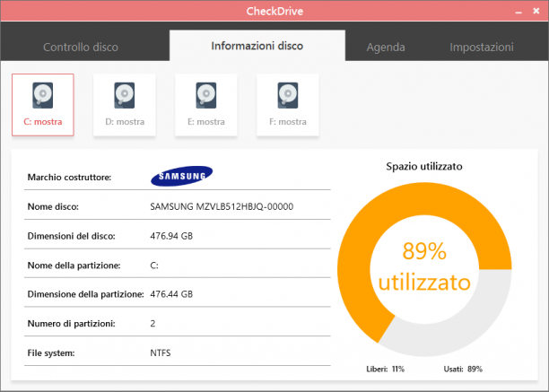Click the CheckDrive window title
This screenshot has width=549, height=392.
[274, 11]
